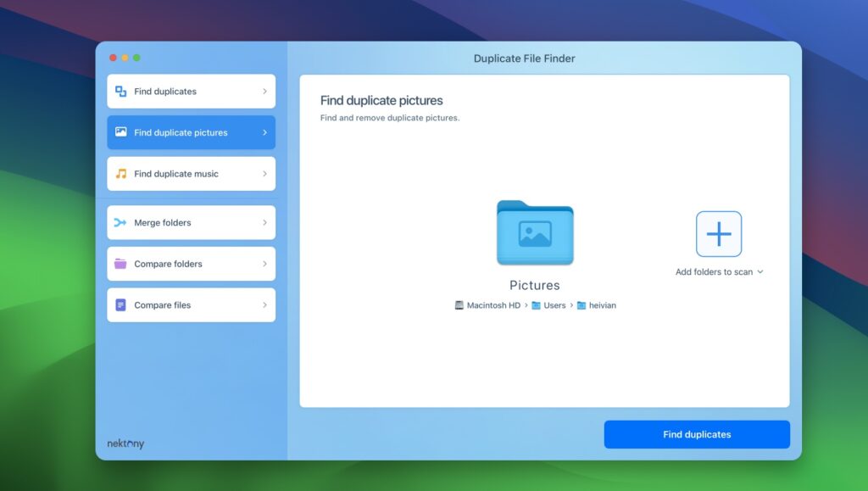Viewport: 868px width, 491px height.
Task: Expand the Add folders to scan dropdown
Action: coord(760,272)
